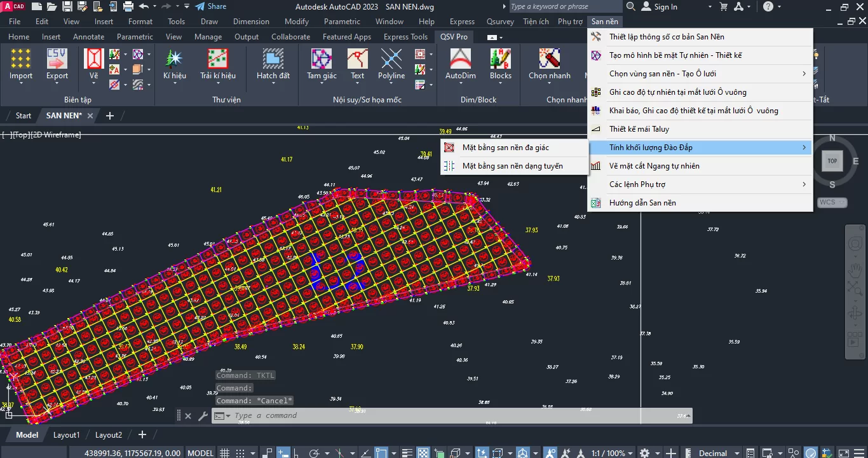Choose Mặt bằng san nền đa giác
Viewport: 868px width, 458px height.
pos(505,148)
